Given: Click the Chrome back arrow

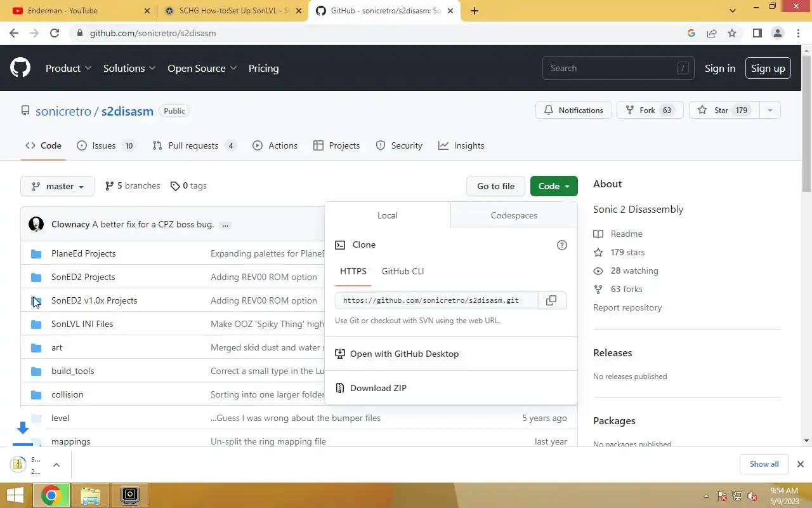Looking at the screenshot, I should (14, 33).
